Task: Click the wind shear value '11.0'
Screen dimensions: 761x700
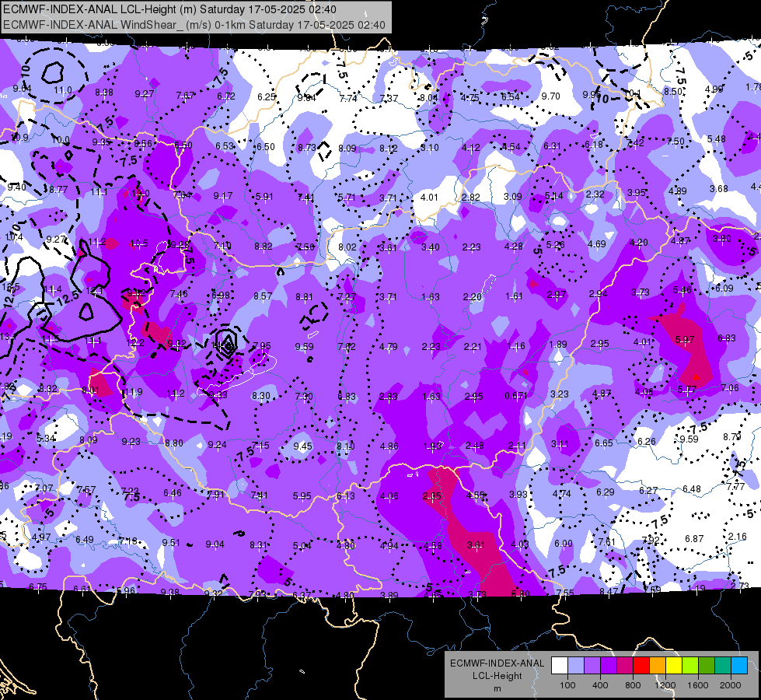Action: tap(63, 90)
